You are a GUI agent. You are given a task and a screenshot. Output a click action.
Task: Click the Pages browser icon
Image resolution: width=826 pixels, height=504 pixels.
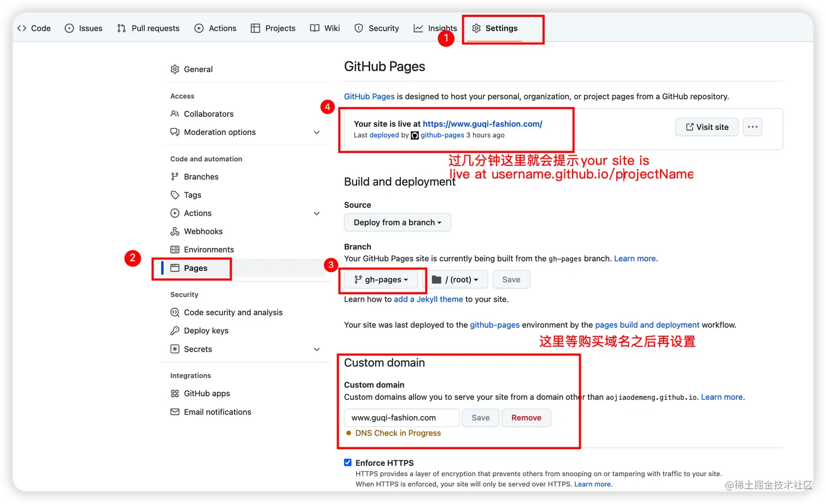(175, 268)
